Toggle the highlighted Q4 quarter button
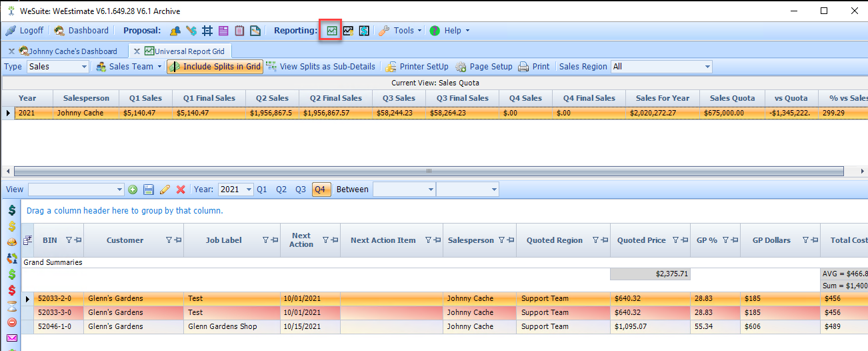868x351 pixels. 320,190
